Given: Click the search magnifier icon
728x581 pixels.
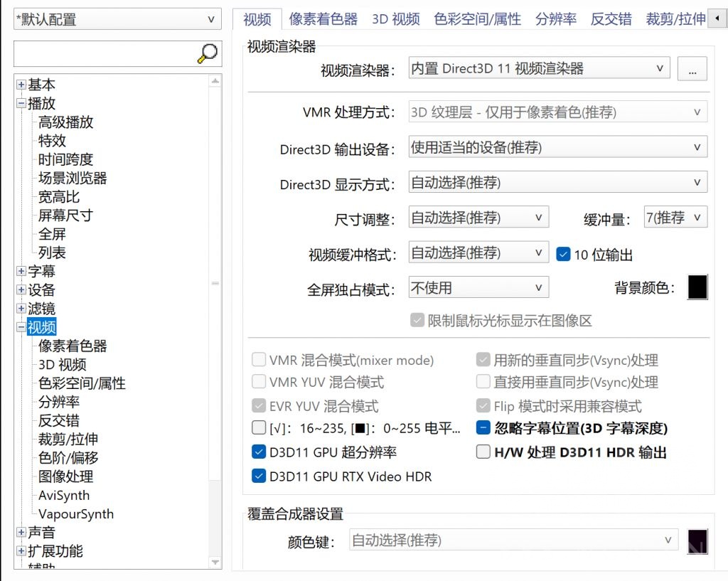Looking at the screenshot, I should [206, 53].
